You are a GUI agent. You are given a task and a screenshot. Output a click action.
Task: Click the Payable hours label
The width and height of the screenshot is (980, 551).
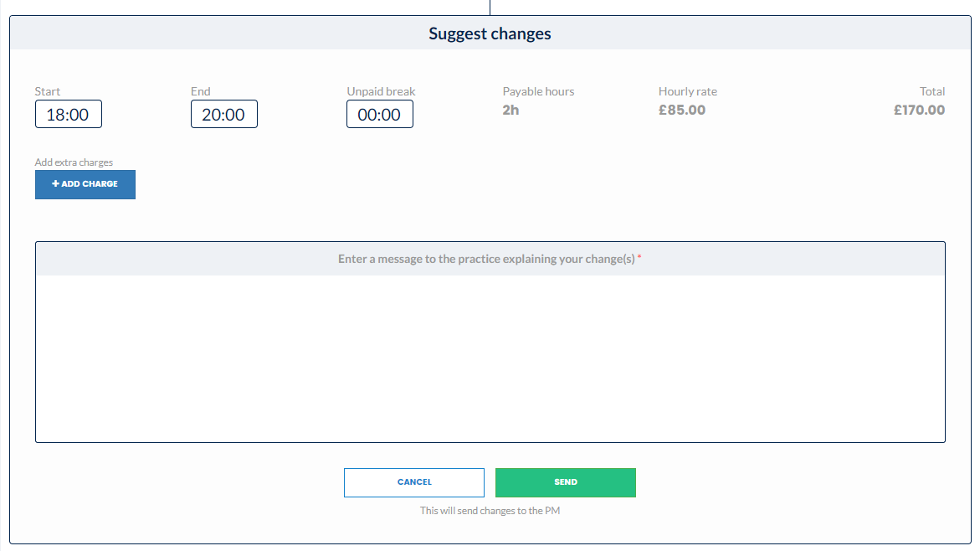[538, 91]
